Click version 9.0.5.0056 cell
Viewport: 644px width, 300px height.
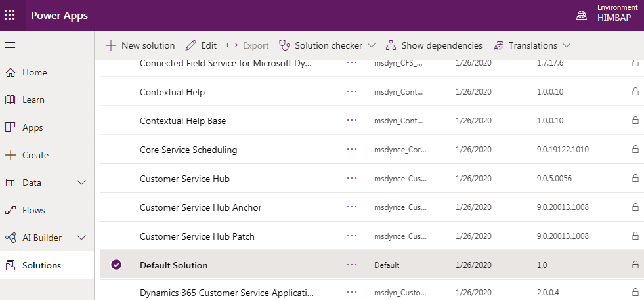point(554,179)
